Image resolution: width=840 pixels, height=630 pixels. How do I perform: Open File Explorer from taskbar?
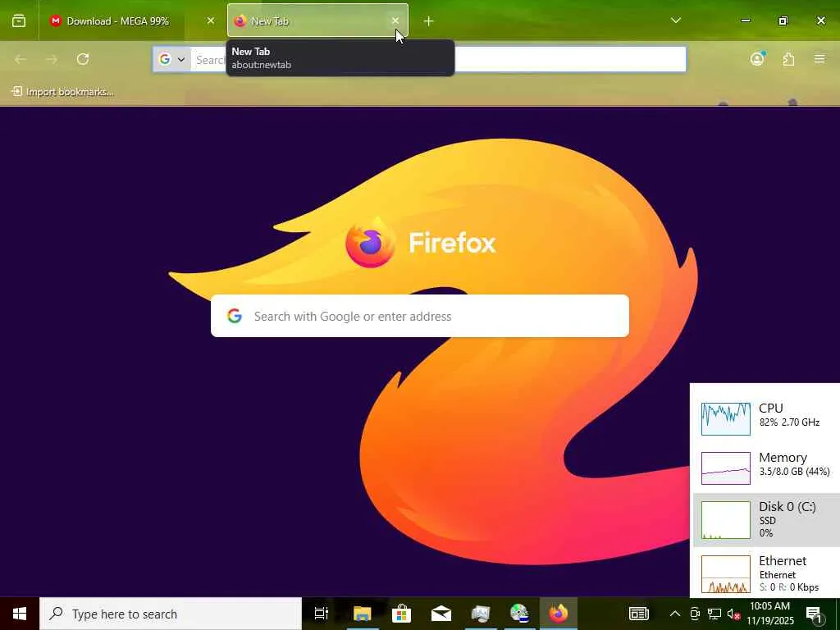[362, 614]
